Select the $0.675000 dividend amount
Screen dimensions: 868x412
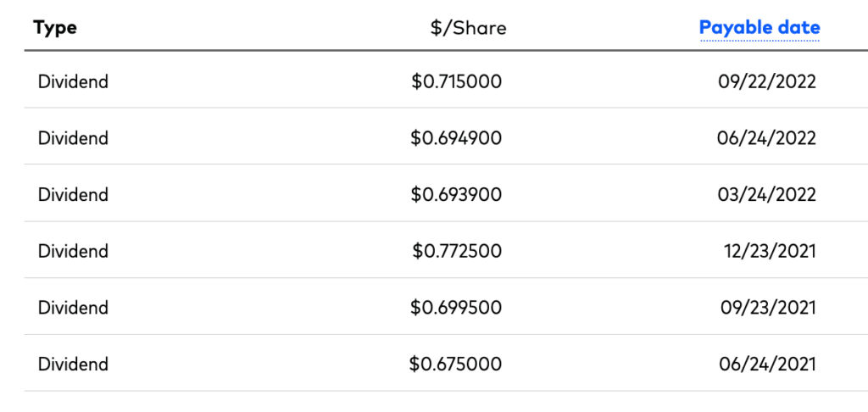(455, 364)
